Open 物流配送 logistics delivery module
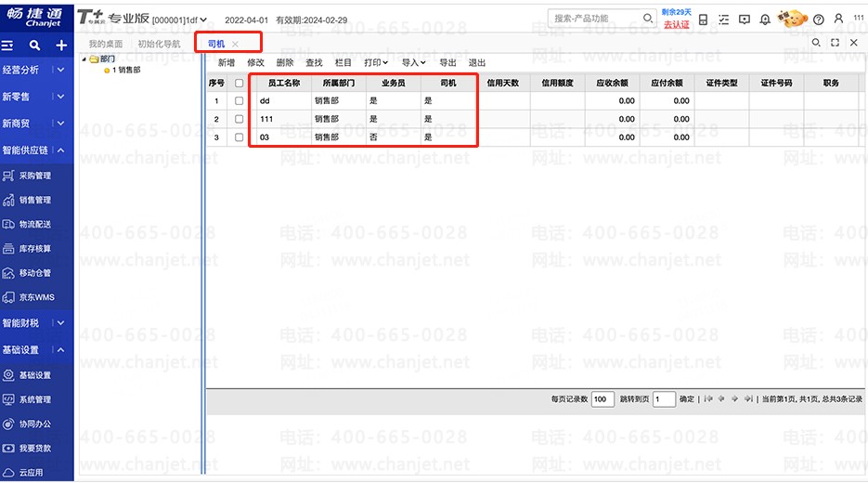 click(x=27, y=225)
